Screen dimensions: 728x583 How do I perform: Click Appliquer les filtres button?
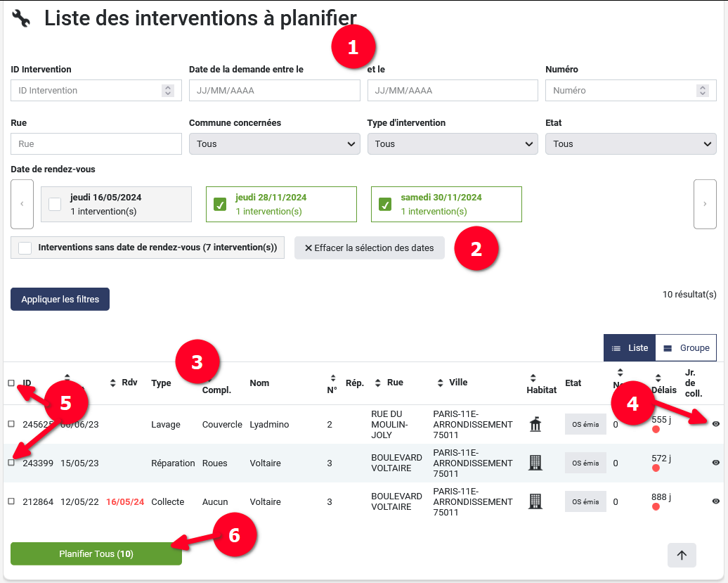(x=60, y=299)
